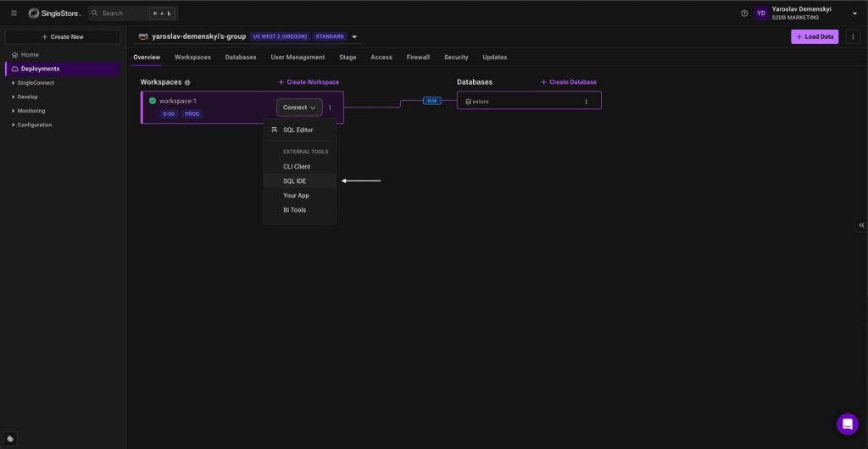Toggle the Connect dropdown button
Screen dimensions: 868x449
[x=299, y=108]
